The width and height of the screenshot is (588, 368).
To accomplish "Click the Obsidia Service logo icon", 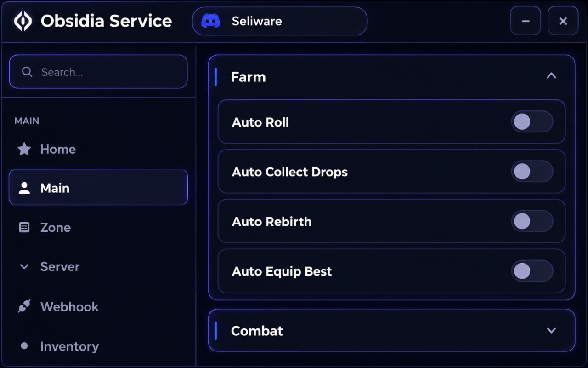I will point(23,21).
